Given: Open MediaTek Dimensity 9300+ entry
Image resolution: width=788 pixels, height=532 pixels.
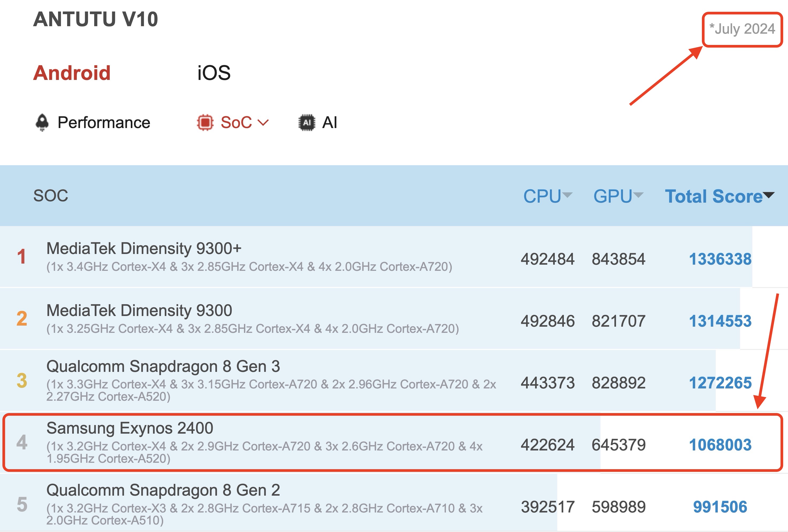Looking at the screenshot, I should [144, 248].
